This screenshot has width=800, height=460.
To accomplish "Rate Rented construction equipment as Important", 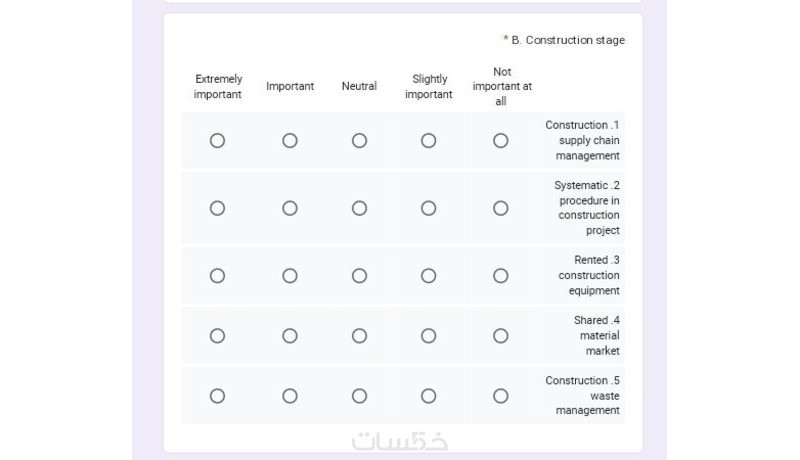I will tap(290, 276).
